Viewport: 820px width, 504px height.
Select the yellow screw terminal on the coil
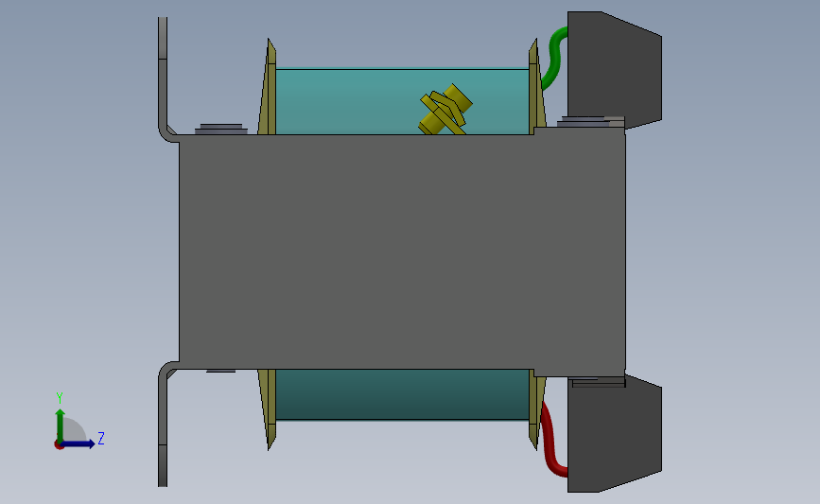[x=445, y=110]
